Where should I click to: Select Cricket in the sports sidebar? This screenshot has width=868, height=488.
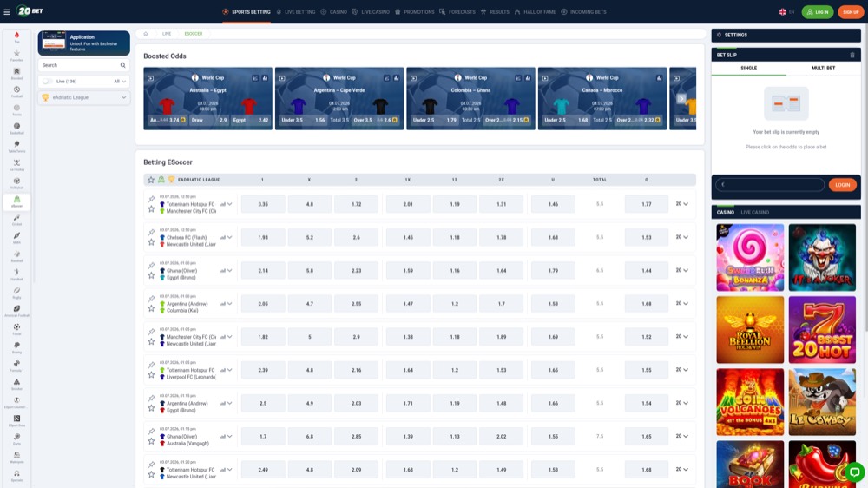[x=16, y=220]
